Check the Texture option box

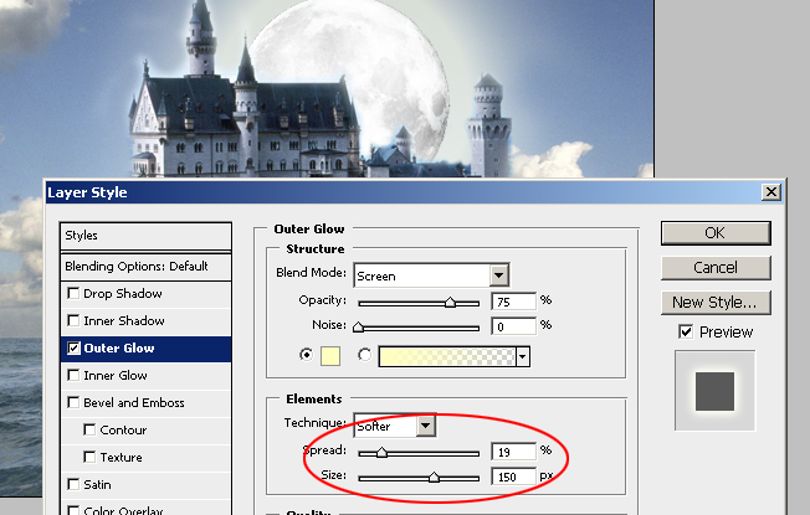tap(89, 457)
